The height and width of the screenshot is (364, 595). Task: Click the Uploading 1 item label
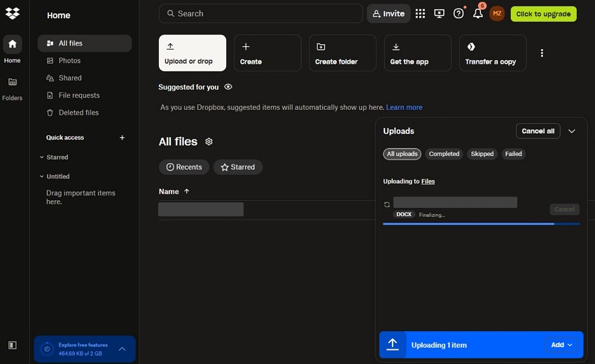point(439,345)
